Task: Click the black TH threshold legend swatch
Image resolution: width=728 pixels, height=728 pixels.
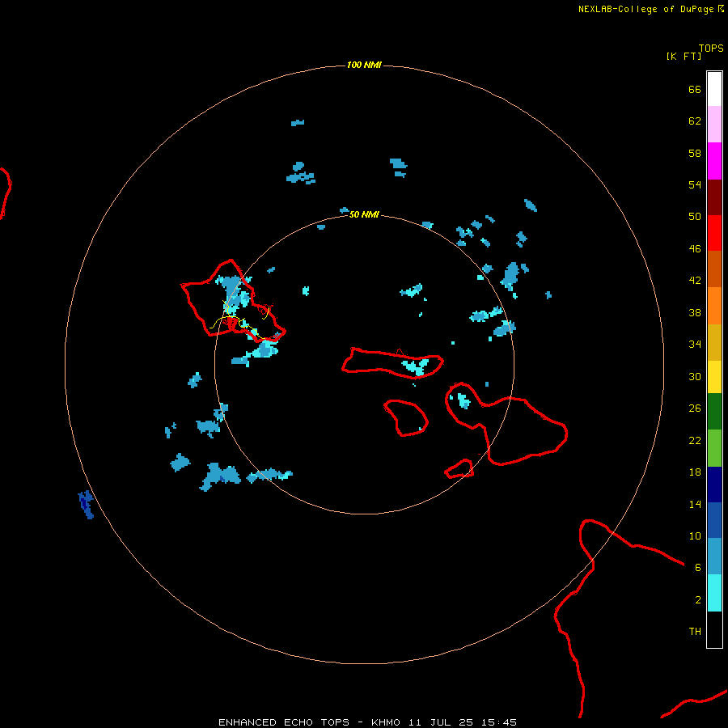Action: (714, 629)
